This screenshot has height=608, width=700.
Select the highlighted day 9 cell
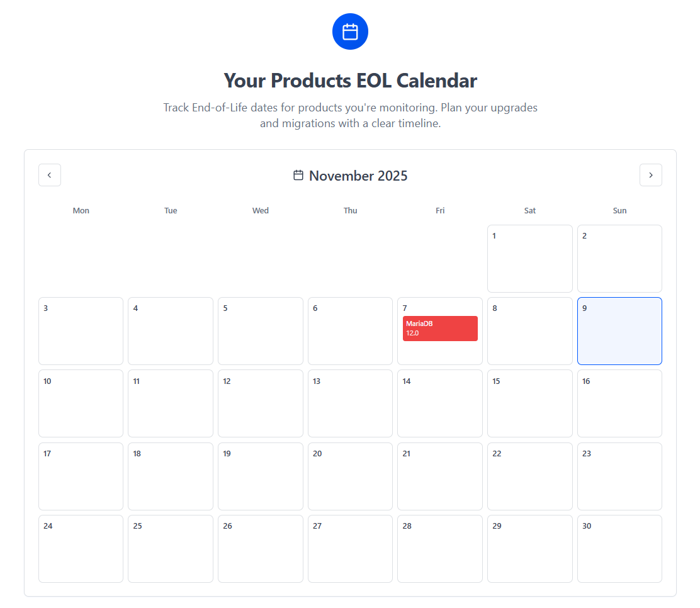click(x=619, y=331)
